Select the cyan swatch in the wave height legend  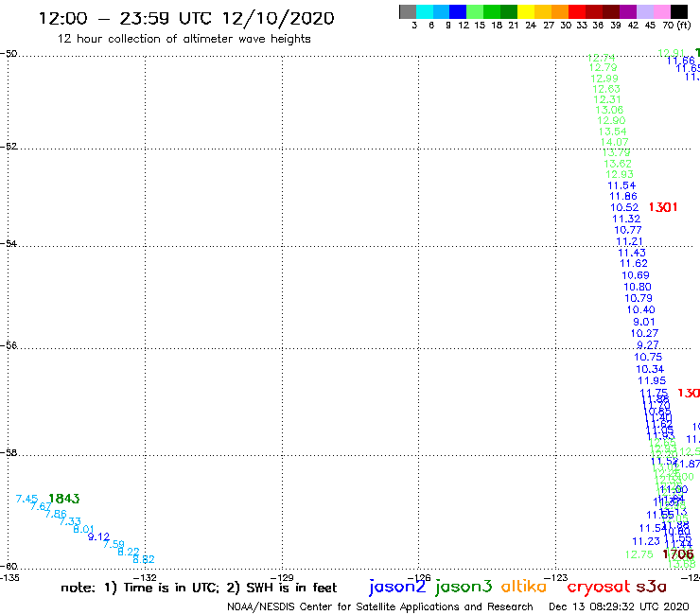pyautogui.click(x=425, y=11)
